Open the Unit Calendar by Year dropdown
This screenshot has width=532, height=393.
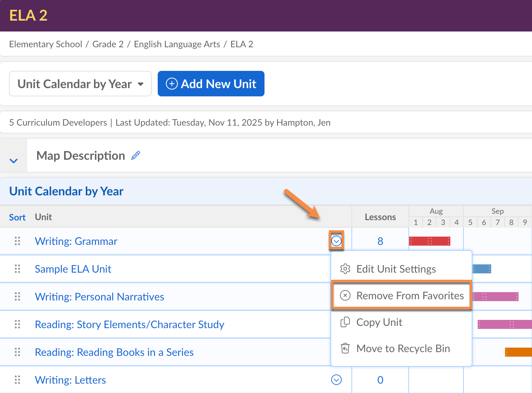[x=80, y=84]
